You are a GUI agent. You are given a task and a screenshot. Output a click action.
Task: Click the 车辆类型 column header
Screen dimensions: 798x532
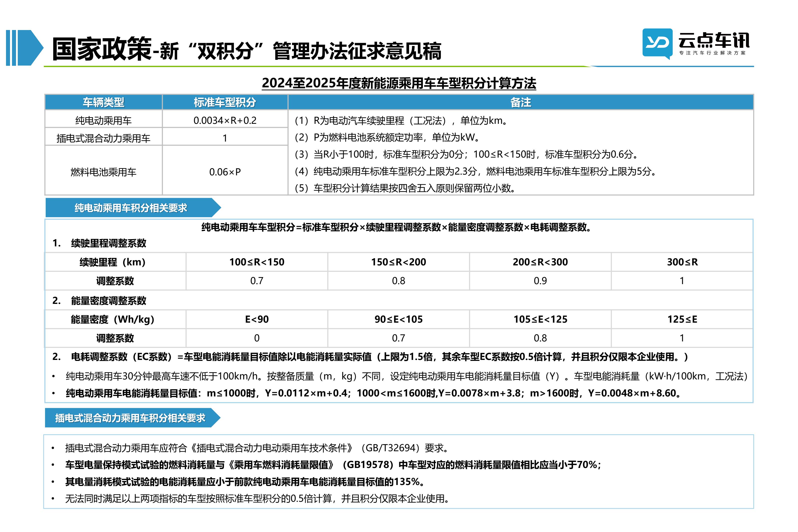pos(104,102)
